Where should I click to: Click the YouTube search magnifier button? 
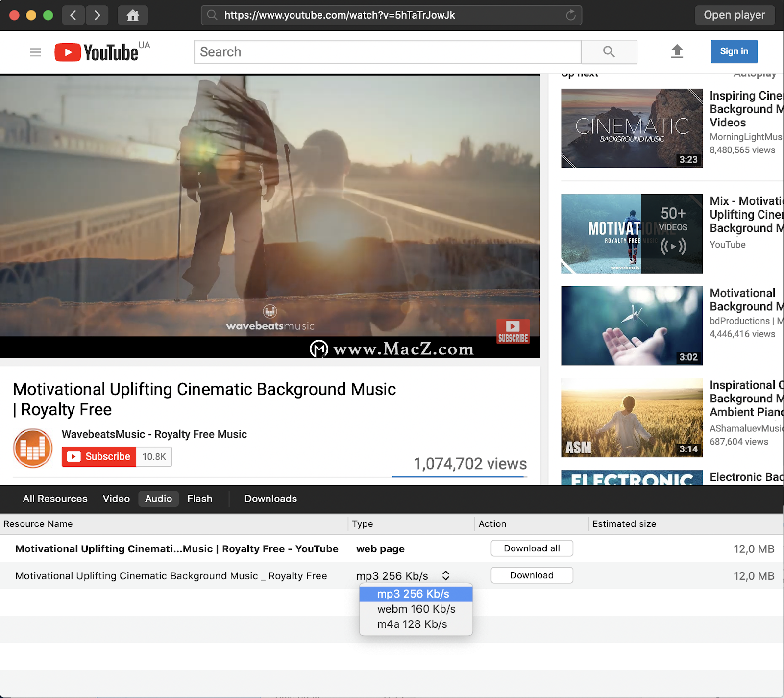(609, 51)
